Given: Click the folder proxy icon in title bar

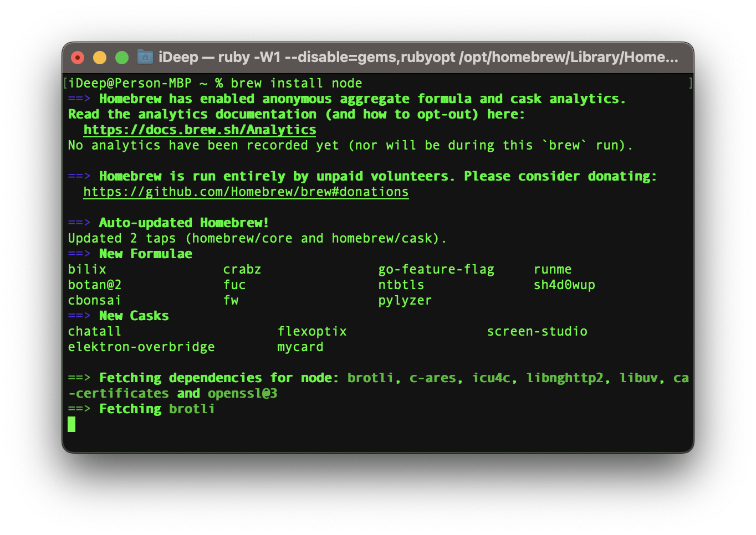Looking at the screenshot, I should click(145, 57).
